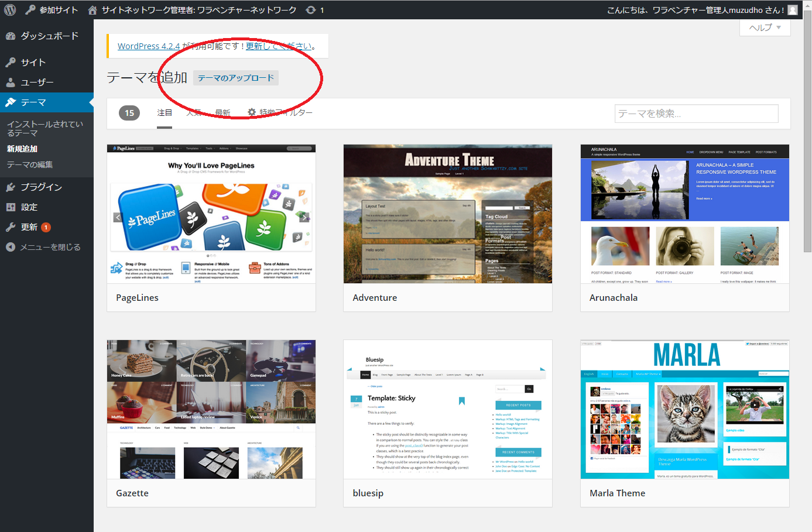Expand the ヘルプ help dropdown
Screen dimensions: 812x532
765,28
